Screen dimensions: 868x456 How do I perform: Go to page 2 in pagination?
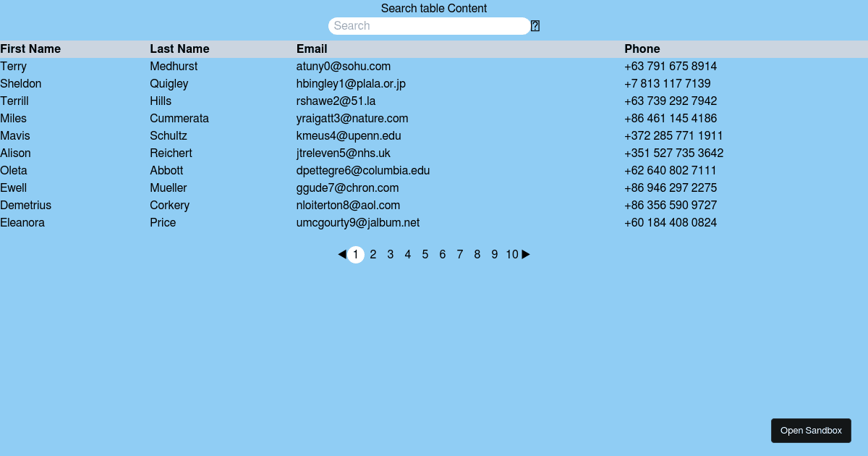tap(373, 255)
